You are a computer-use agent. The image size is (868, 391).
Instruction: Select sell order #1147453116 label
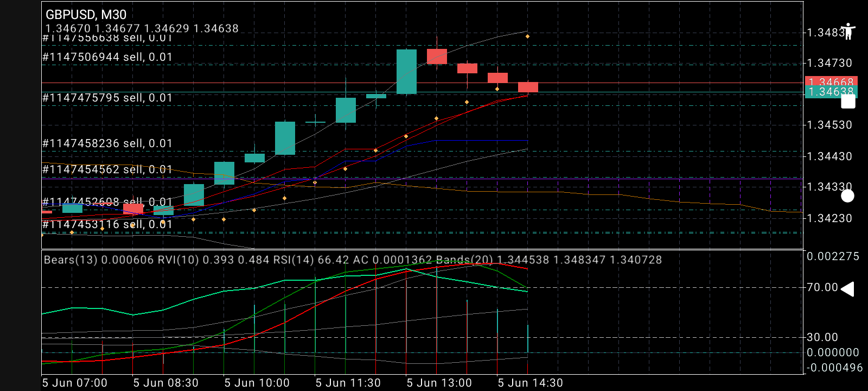pos(107,224)
